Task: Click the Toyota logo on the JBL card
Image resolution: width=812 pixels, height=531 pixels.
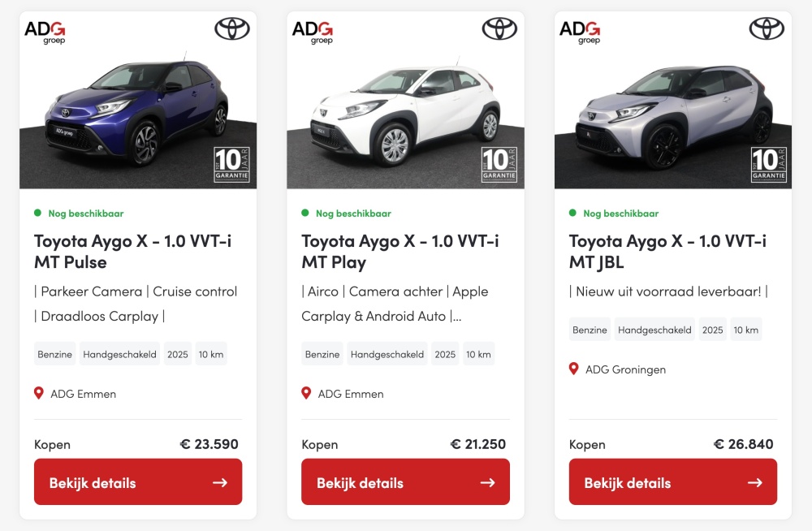Action: point(767,29)
